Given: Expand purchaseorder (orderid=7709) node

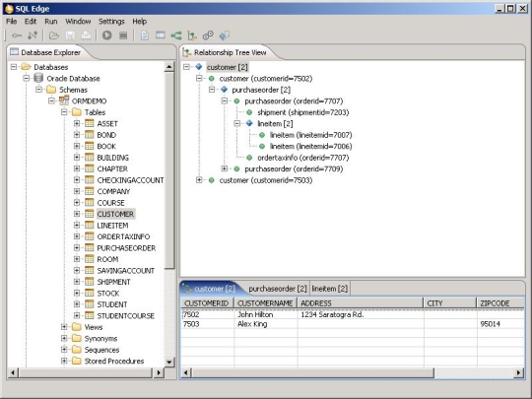Looking at the screenshot, I should pyautogui.click(x=225, y=168).
